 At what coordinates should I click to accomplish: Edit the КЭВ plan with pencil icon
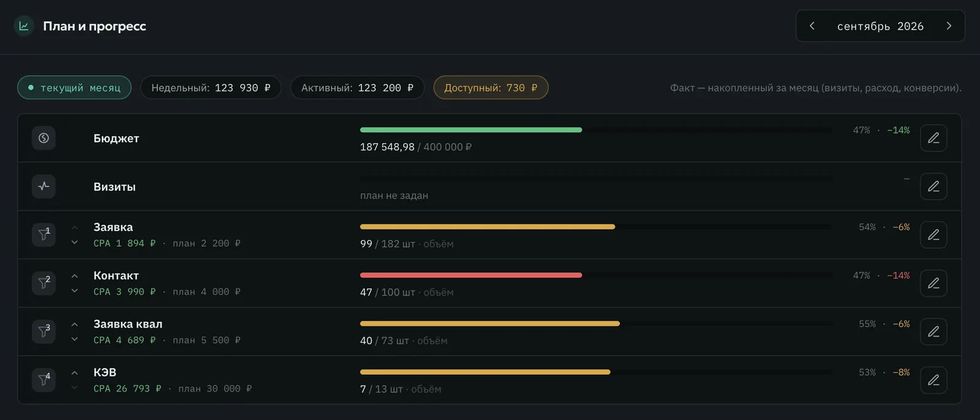pos(933,380)
